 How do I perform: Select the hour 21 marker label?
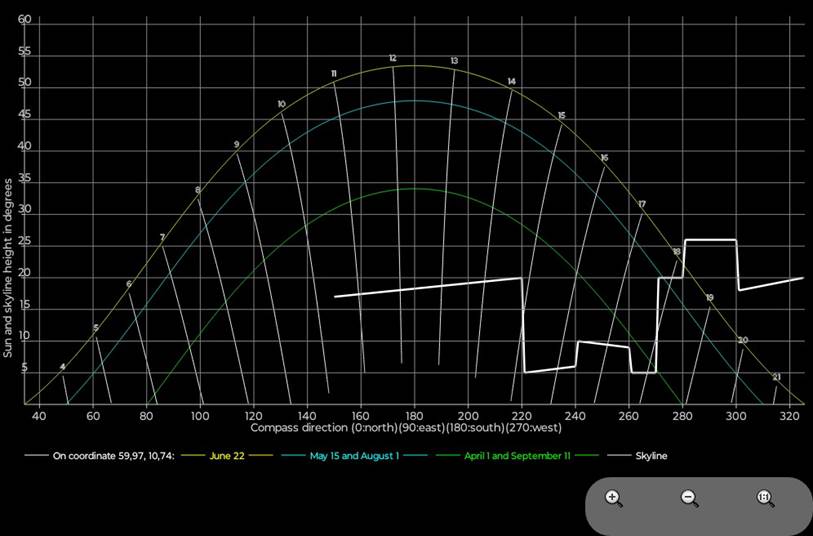pos(776,377)
